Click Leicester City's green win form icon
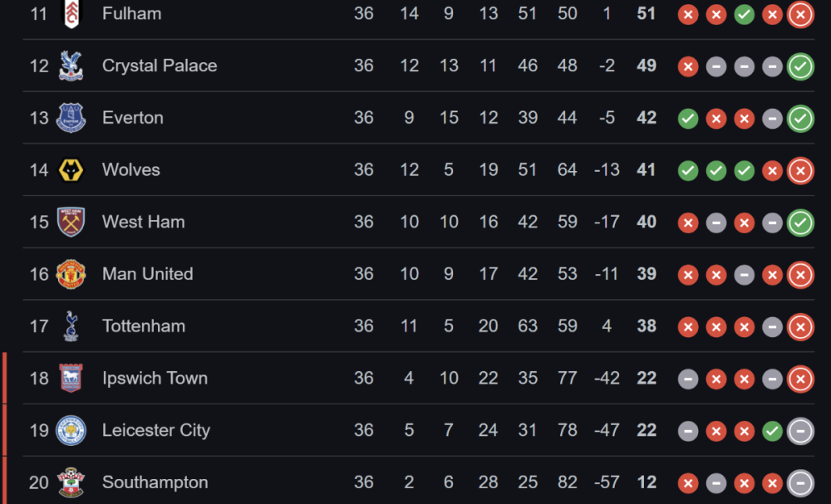Image resolution: width=831 pixels, height=504 pixels. 773,431
